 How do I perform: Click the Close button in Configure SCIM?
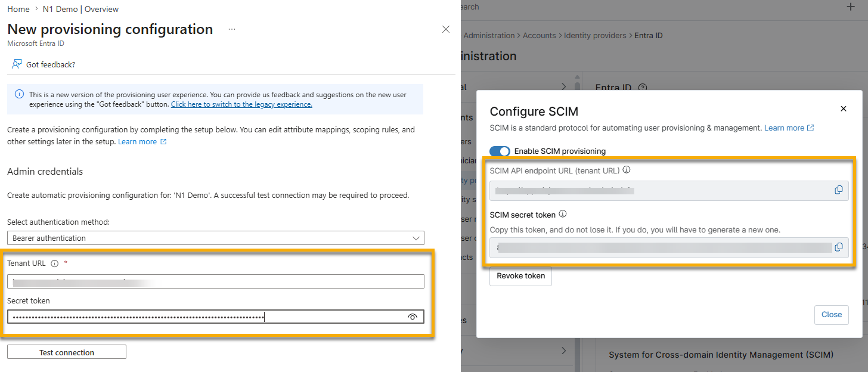(x=831, y=315)
